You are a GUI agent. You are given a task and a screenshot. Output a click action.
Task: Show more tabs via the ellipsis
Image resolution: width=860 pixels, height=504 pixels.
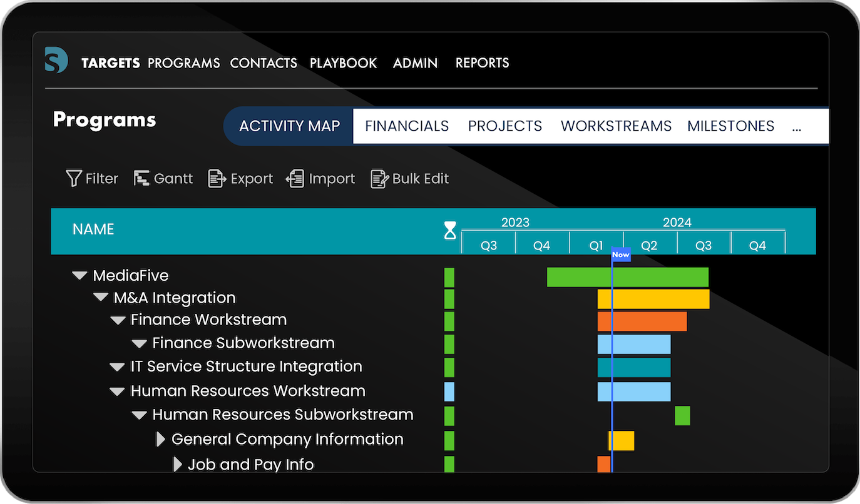(x=797, y=126)
